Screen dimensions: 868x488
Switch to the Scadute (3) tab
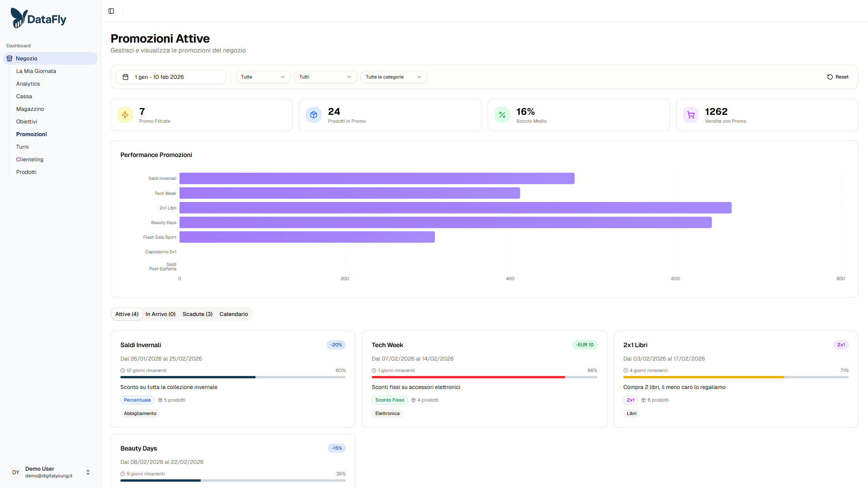point(197,314)
